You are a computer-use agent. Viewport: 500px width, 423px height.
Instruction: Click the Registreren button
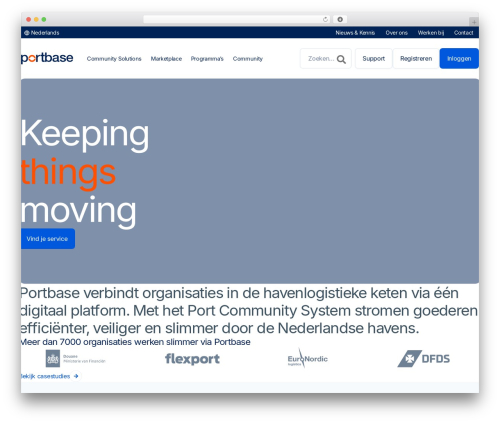[x=416, y=59]
